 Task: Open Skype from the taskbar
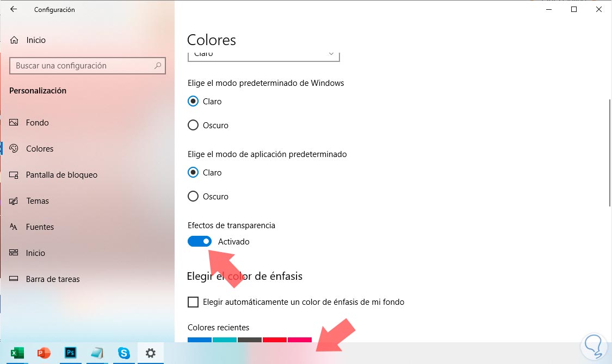(x=123, y=353)
